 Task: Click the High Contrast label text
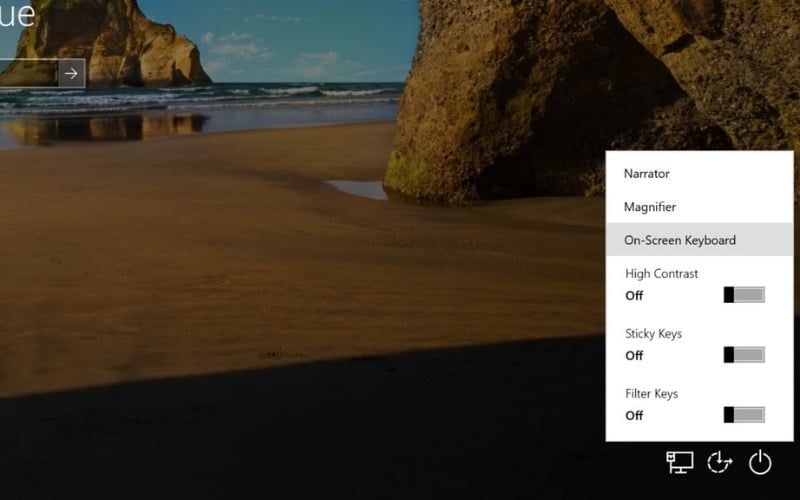[661, 274]
